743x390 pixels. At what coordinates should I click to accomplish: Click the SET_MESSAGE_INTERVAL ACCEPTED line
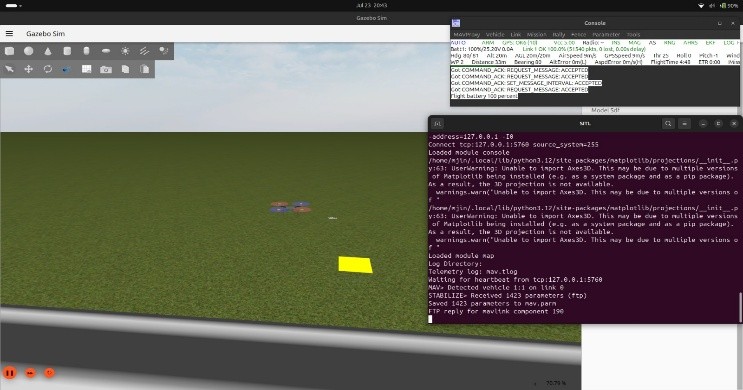tap(526, 83)
